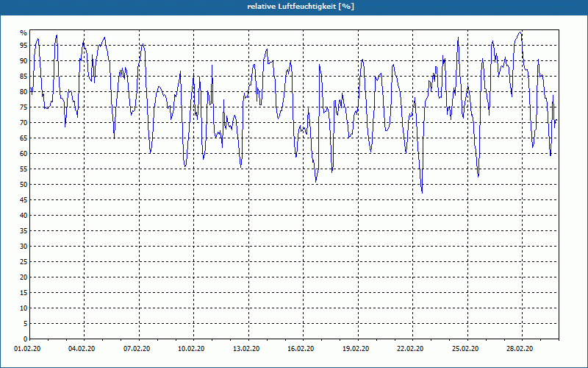
Task: Select the date label 19.02.20
Action: tap(356, 349)
